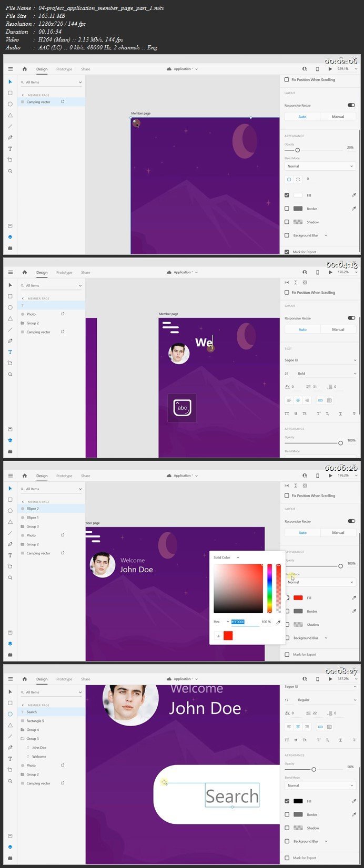Select the Ellipse tool in the 00:02:06 frame
Image resolution: width=364 pixels, height=868 pixels.
(10, 104)
